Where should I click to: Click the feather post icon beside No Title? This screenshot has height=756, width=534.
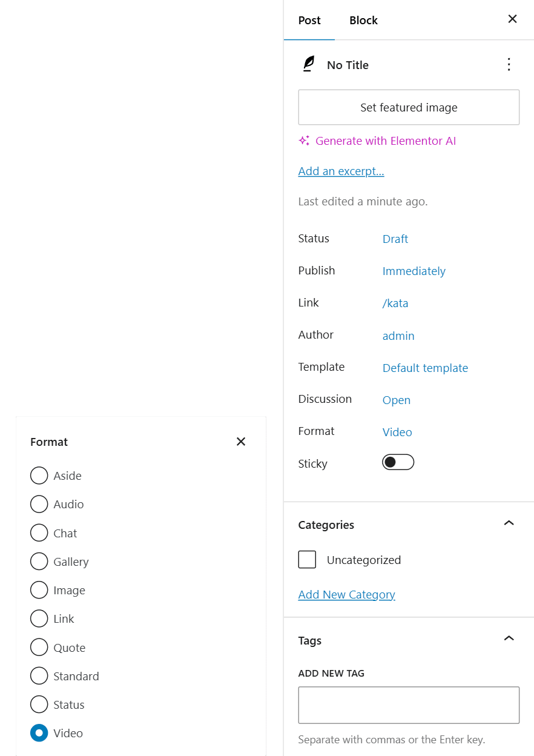309,64
